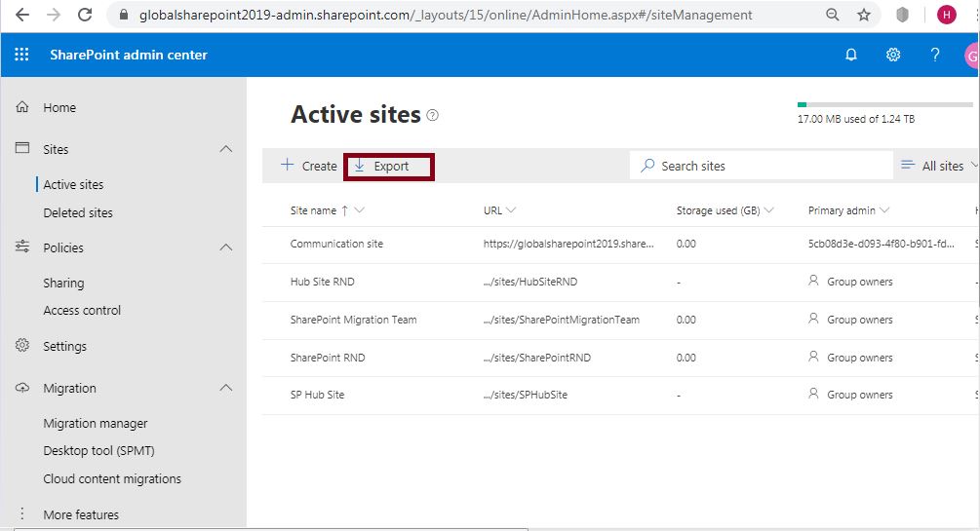Click the shield extension icon

[903, 15]
